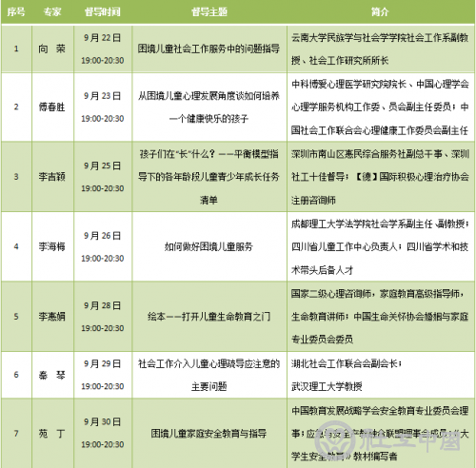Click row number 4 cell
Image resolution: width=476 pixels, height=468 pixels.
coord(16,246)
